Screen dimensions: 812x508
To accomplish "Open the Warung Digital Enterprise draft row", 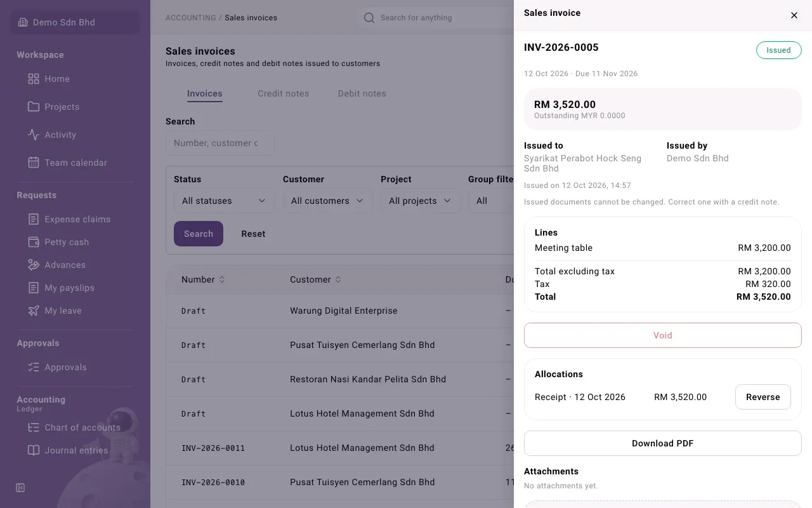I will [x=340, y=311].
